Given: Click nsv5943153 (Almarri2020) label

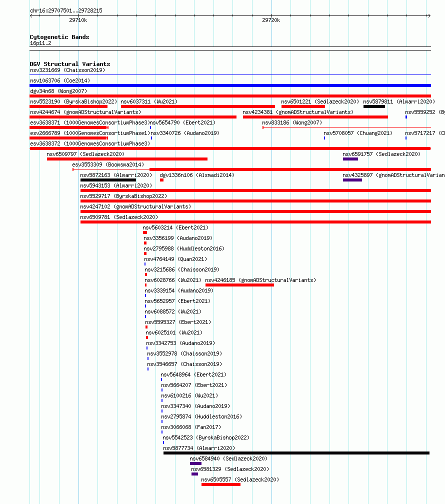Looking at the screenshot, I should pyautogui.click(x=116, y=185).
